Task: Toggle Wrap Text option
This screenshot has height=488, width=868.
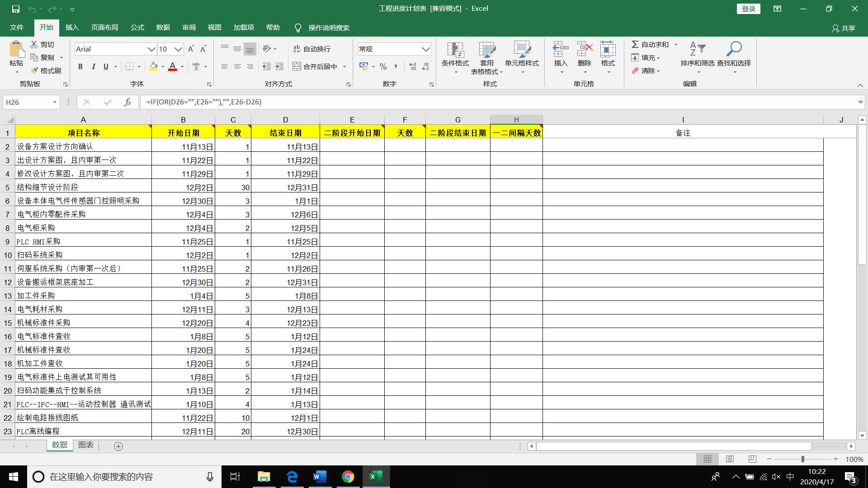Action: click(312, 49)
